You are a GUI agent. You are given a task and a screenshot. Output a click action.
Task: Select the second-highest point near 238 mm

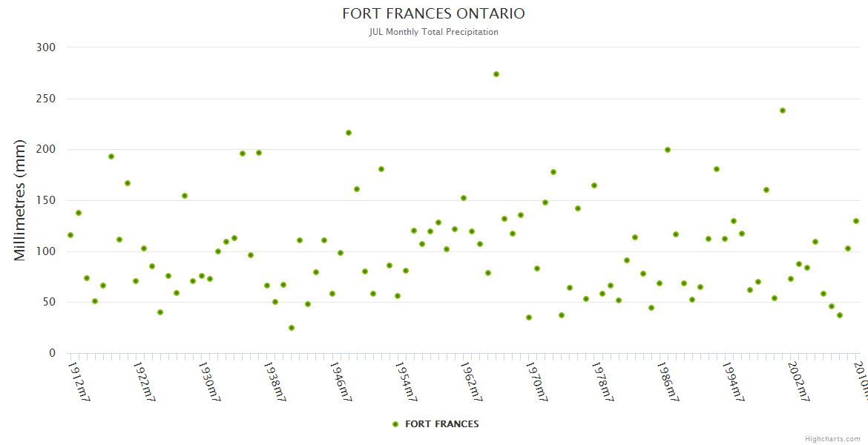(x=783, y=111)
